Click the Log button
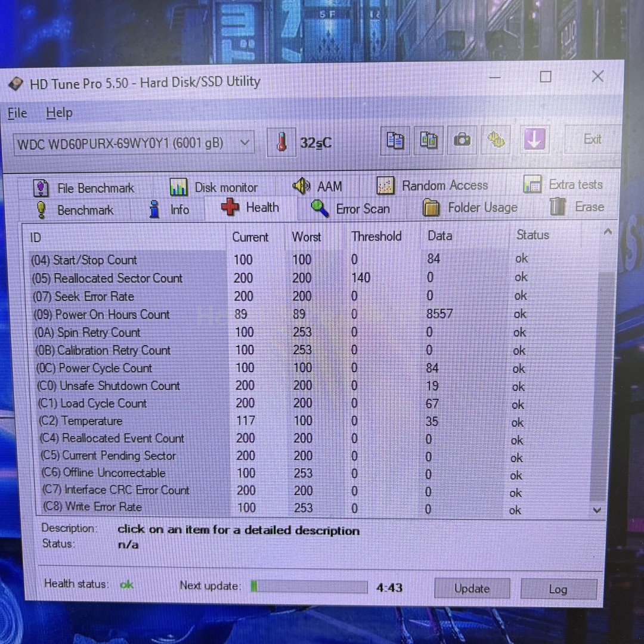 [559, 589]
